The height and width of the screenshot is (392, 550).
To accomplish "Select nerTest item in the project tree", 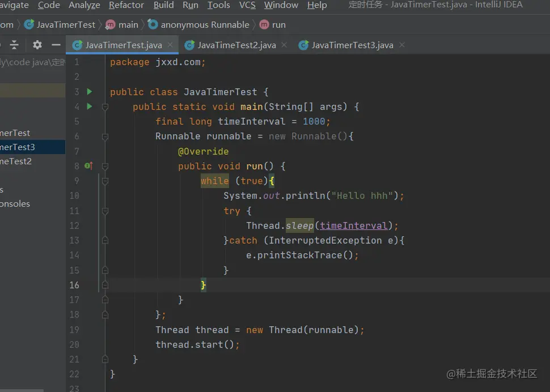I will click(33, 133).
